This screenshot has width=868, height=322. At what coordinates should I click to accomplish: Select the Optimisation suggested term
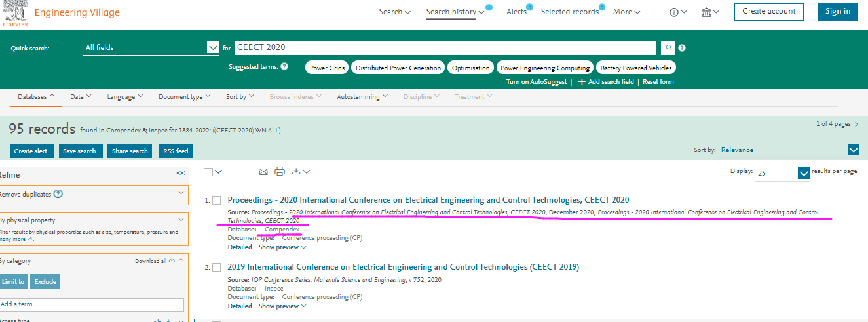470,68
